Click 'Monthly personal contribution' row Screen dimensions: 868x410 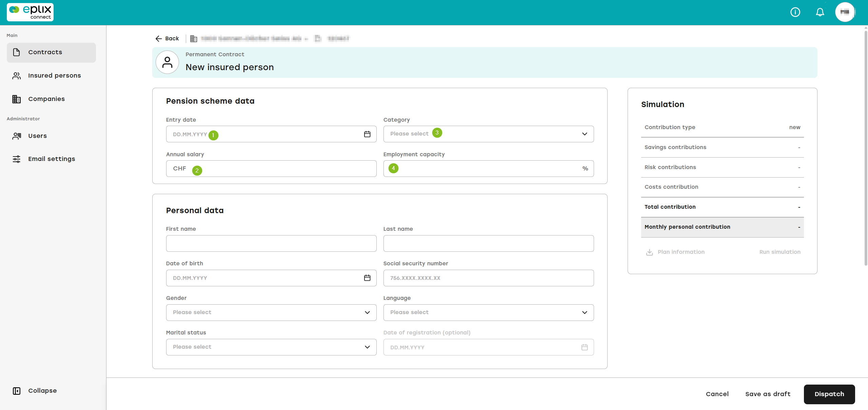[x=722, y=227]
